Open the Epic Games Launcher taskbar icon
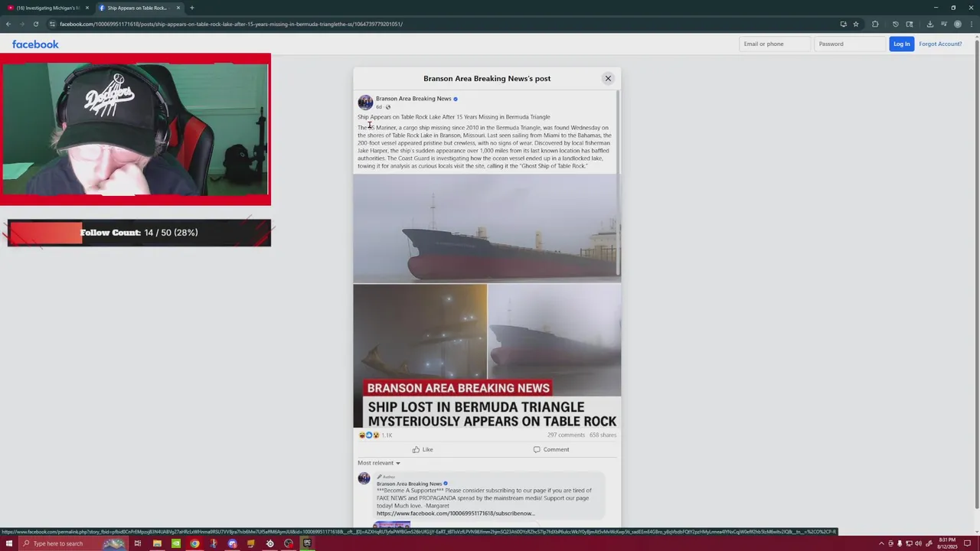Image resolution: width=980 pixels, height=551 pixels. [x=307, y=543]
